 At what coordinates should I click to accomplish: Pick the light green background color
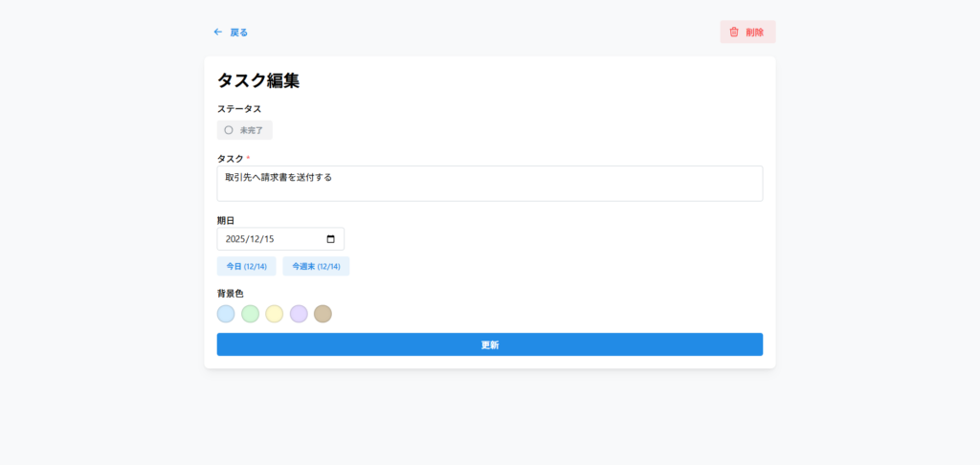250,314
